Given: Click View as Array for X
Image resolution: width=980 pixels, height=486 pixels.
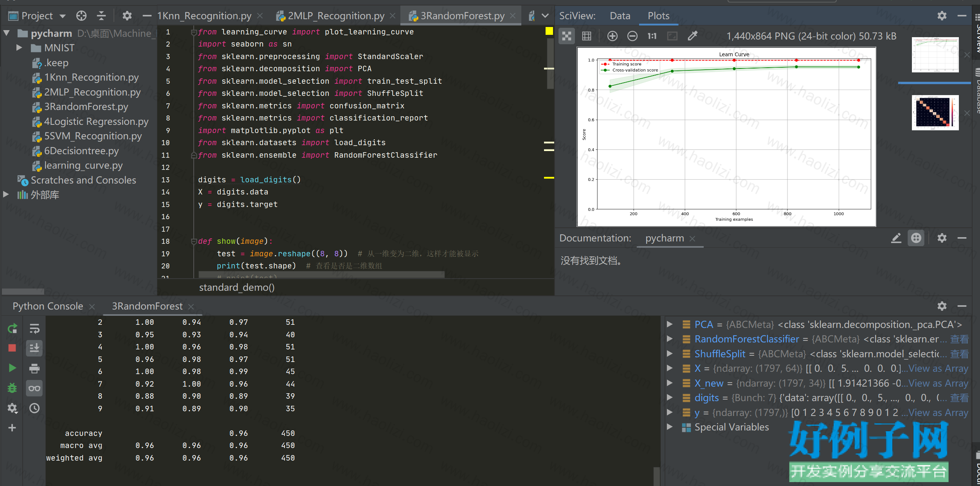Looking at the screenshot, I should click(x=938, y=368).
